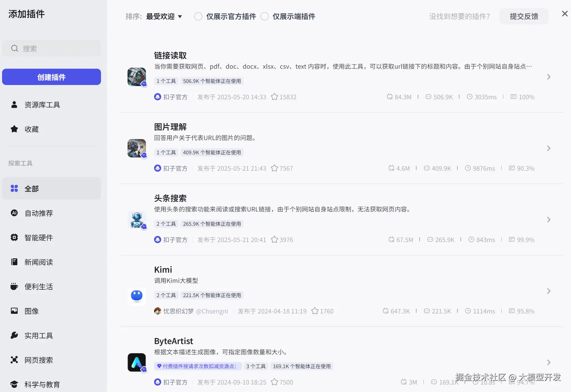Select the 新闻阅读 category
Image resolution: width=571 pixels, height=392 pixels.
click(x=51, y=262)
